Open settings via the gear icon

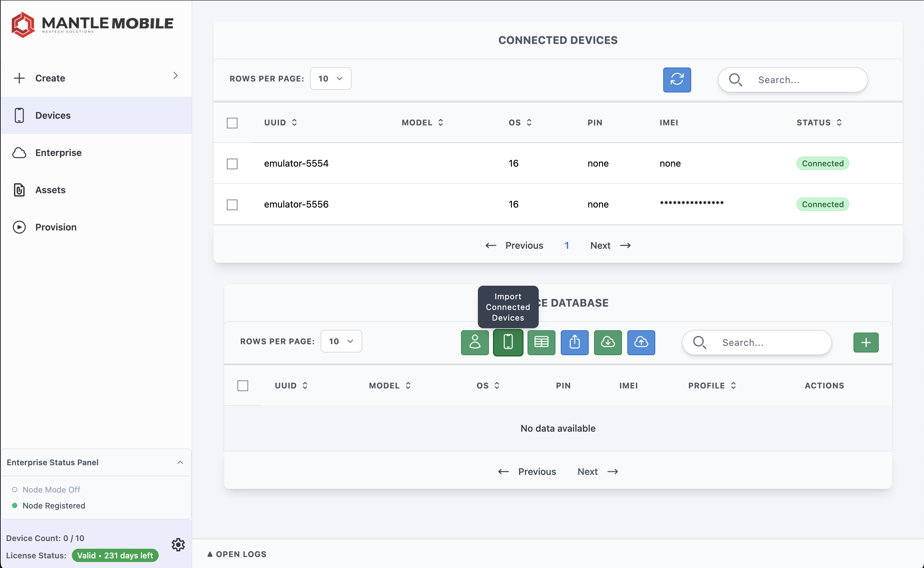[x=178, y=544]
